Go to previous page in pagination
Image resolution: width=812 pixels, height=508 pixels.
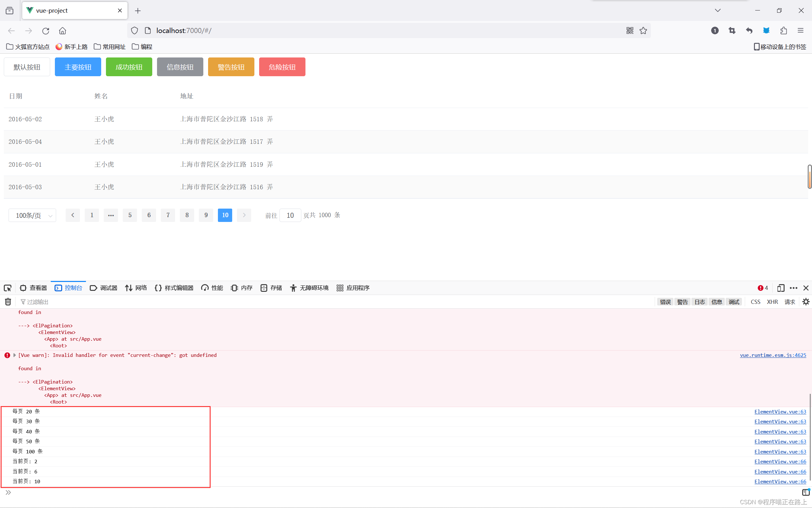pos(73,215)
